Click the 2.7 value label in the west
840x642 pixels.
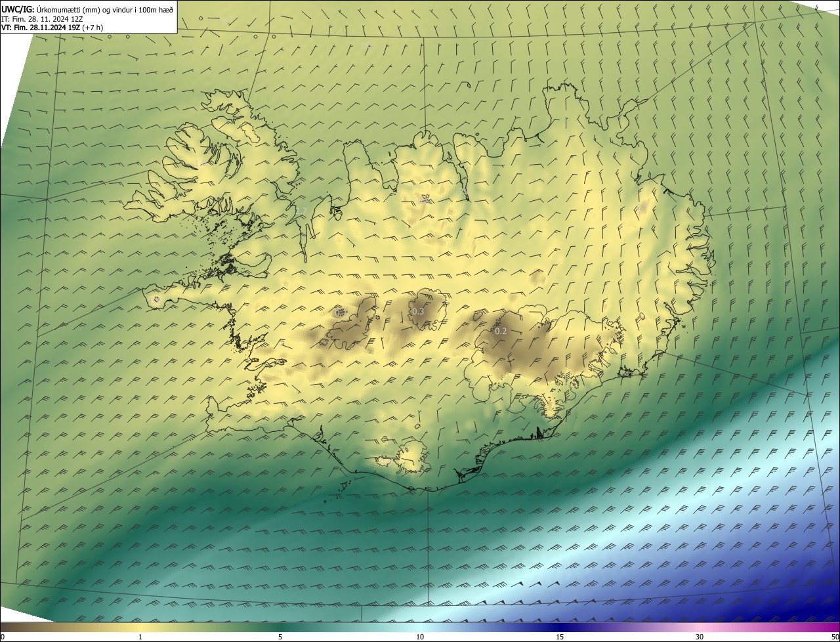click(301, 210)
